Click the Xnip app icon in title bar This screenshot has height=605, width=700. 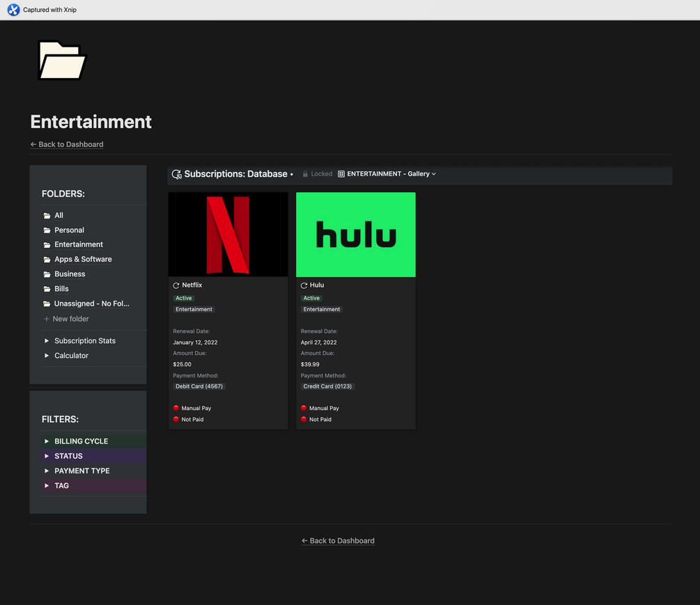[x=13, y=9]
